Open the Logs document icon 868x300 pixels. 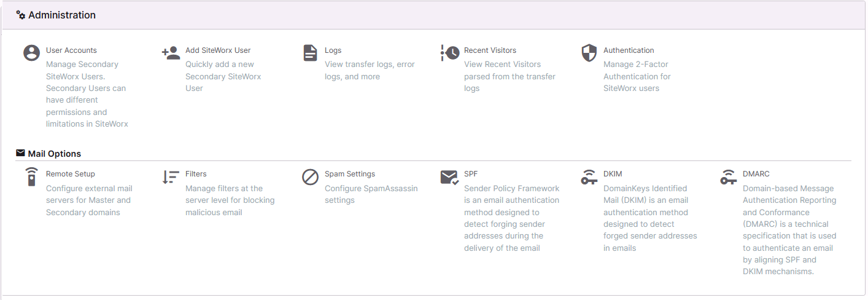[311, 53]
